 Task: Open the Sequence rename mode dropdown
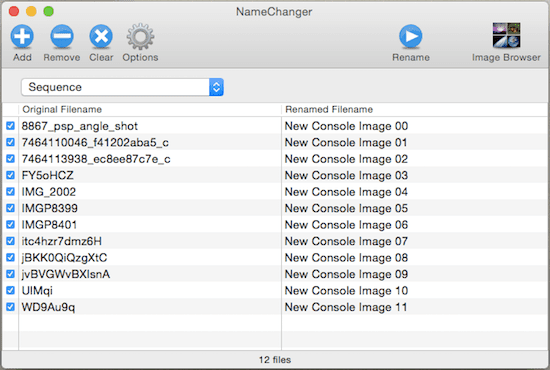pyautogui.click(x=122, y=87)
